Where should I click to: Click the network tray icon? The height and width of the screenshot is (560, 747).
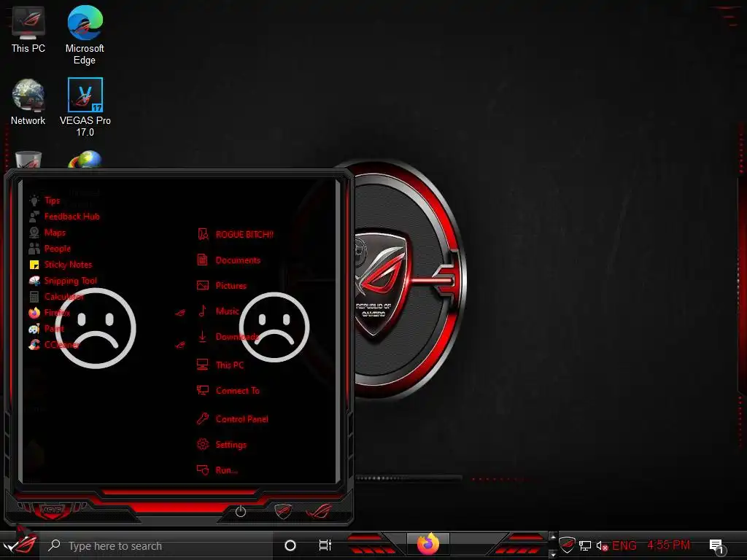pyautogui.click(x=585, y=545)
